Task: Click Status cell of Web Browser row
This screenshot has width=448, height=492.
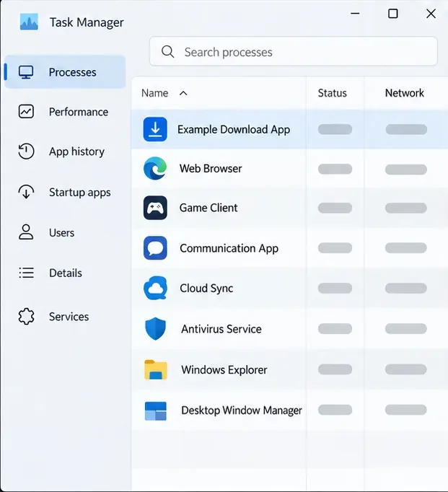Action: click(x=335, y=169)
